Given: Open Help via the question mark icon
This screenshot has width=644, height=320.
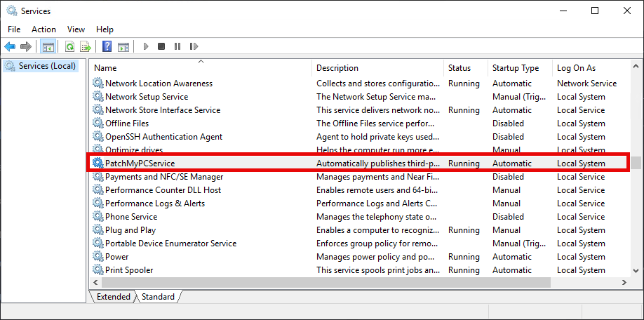Looking at the screenshot, I should point(107,46).
